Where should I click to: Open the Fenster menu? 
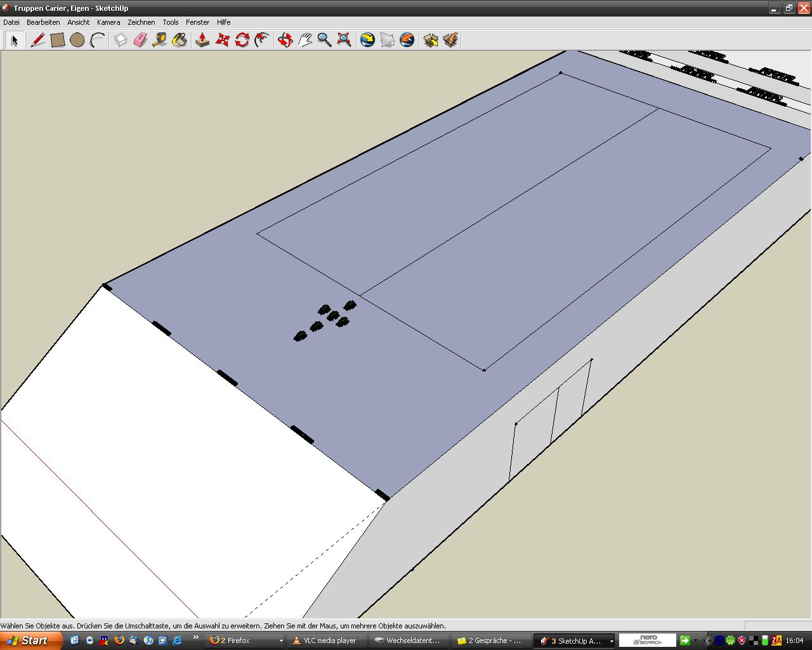(197, 22)
